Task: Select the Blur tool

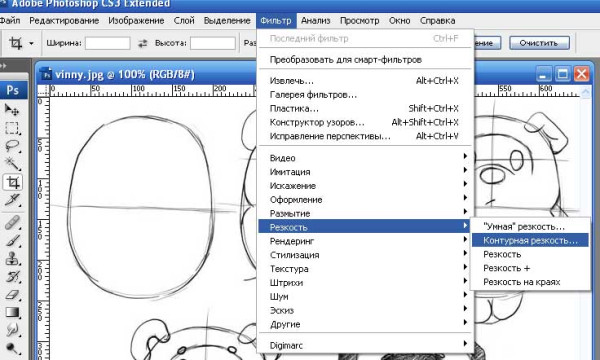Action: pyautogui.click(x=12, y=330)
